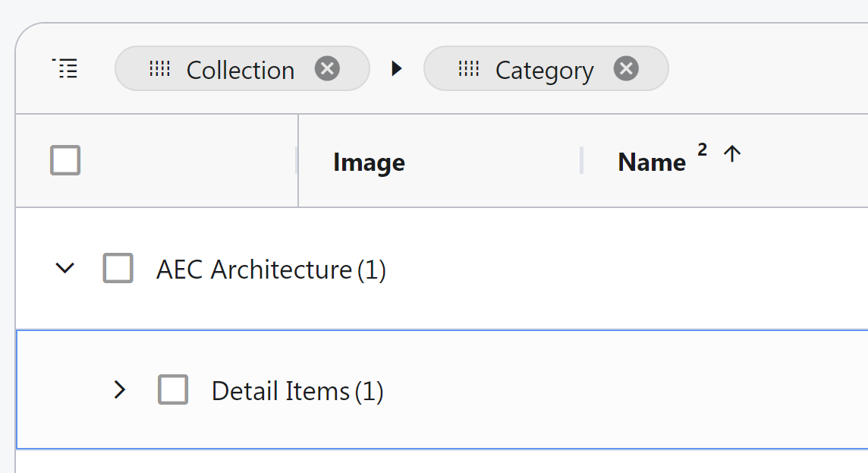Grab the Category chip drag handle
Screen dimensions: 868x473
click(x=468, y=69)
